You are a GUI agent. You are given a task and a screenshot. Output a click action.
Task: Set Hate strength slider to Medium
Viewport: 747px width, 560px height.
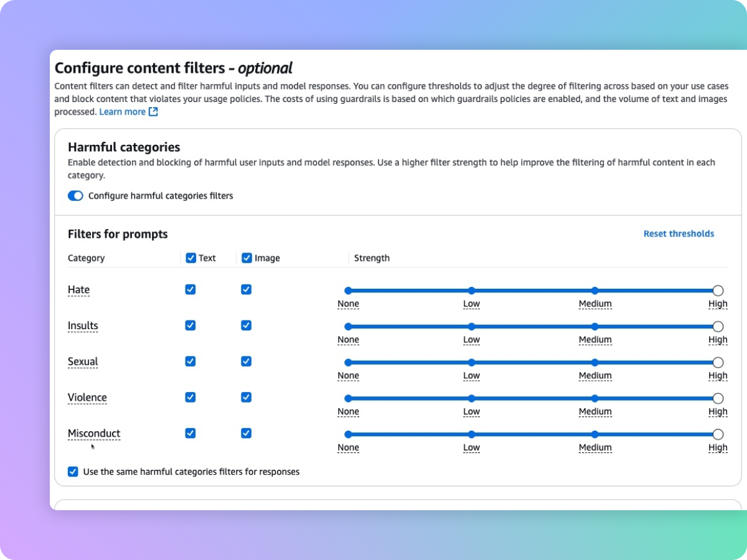[595, 291]
